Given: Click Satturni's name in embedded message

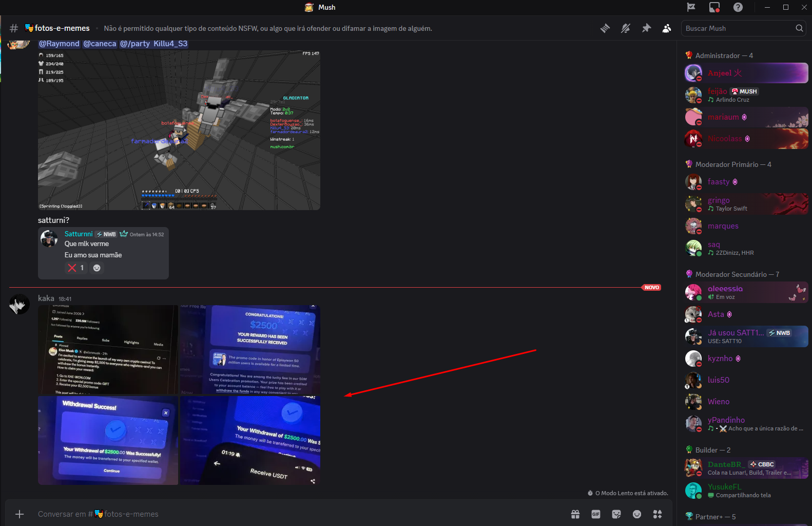Looking at the screenshot, I should pos(79,234).
